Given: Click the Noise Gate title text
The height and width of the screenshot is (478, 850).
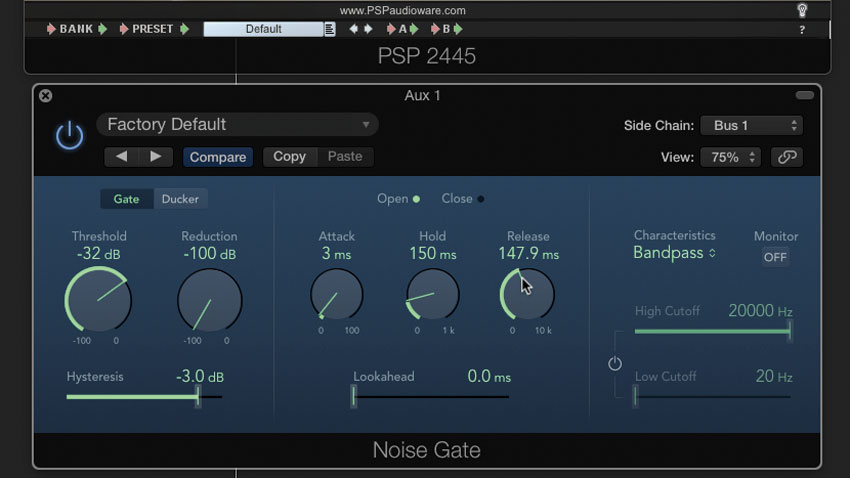Looking at the screenshot, I should tap(427, 450).
